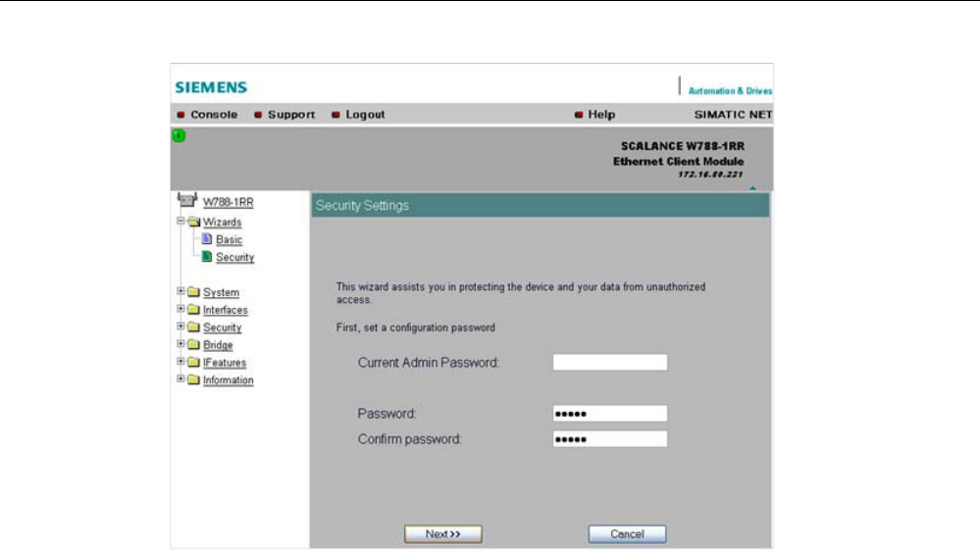The height and width of the screenshot is (551, 980).
Task: Open the Interfaces link
Action: pos(225,310)
